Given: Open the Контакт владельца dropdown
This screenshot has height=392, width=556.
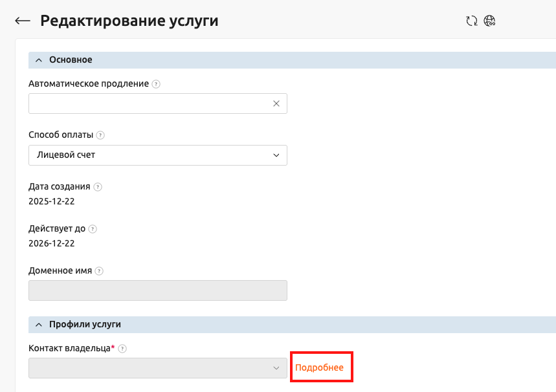Looking at the screenshot, I should tap(276, 367).
